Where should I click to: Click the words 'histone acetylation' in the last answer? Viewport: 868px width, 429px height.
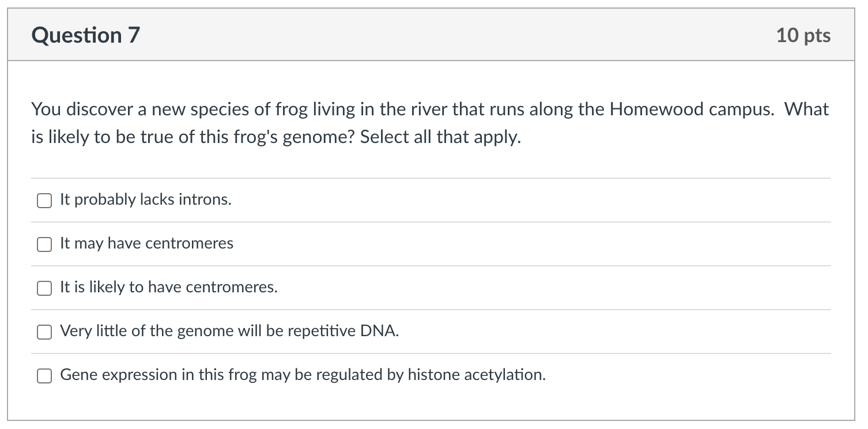476,375
